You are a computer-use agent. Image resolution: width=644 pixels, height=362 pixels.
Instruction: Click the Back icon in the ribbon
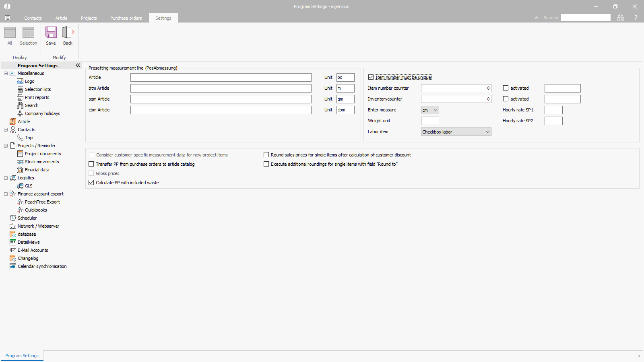click(x=68, y=35)
